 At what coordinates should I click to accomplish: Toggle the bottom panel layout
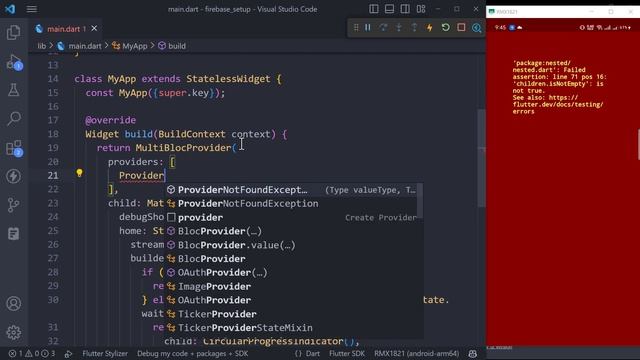click(x=389, y=9)
